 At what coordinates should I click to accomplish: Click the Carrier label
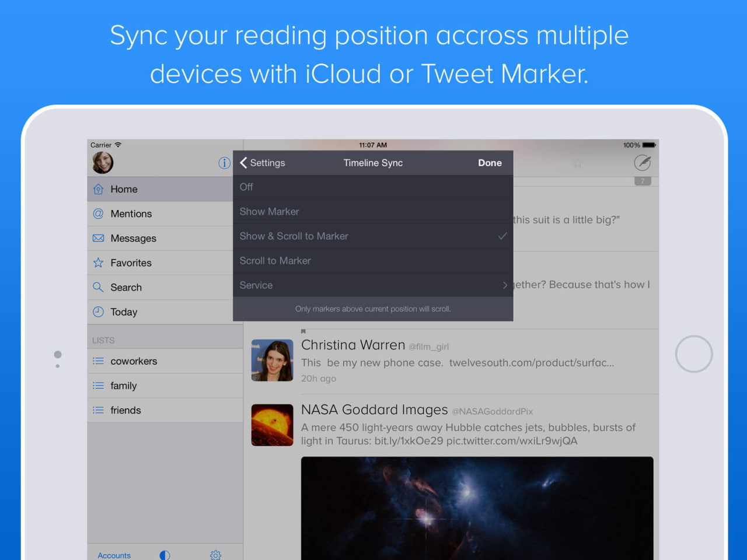tap(101, 145)
